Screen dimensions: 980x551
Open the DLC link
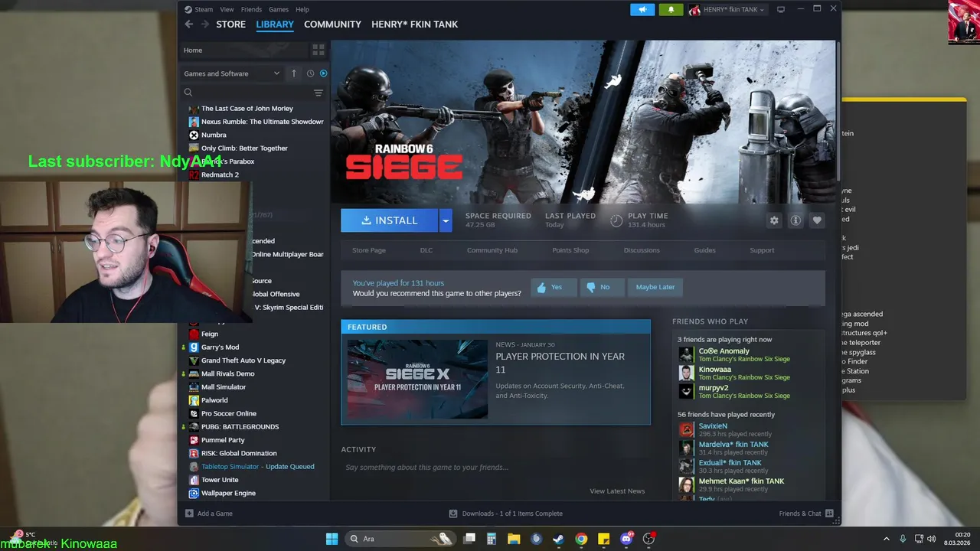point(426,250)
